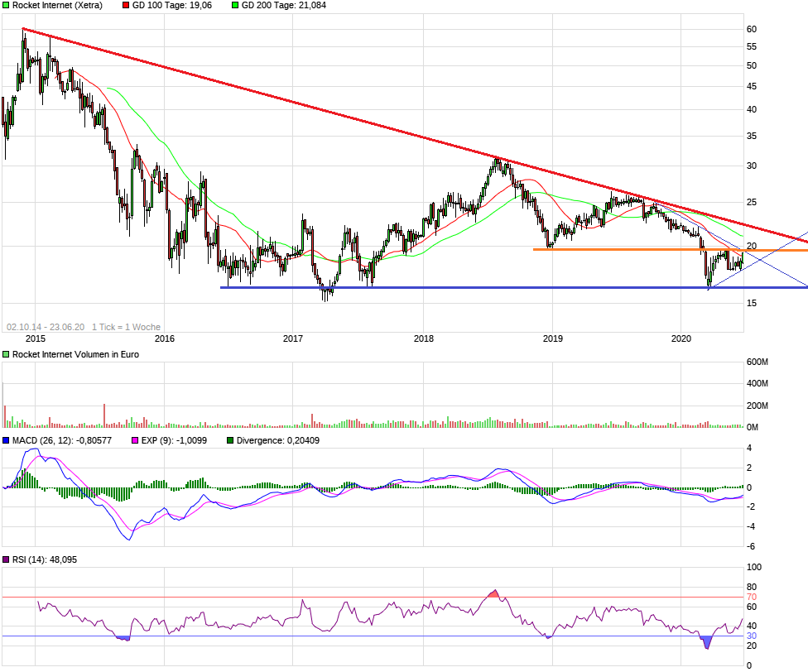808x672 pixels.
Task: Click the 2019 year label on time axis
Action: click(x=552, y=338)
